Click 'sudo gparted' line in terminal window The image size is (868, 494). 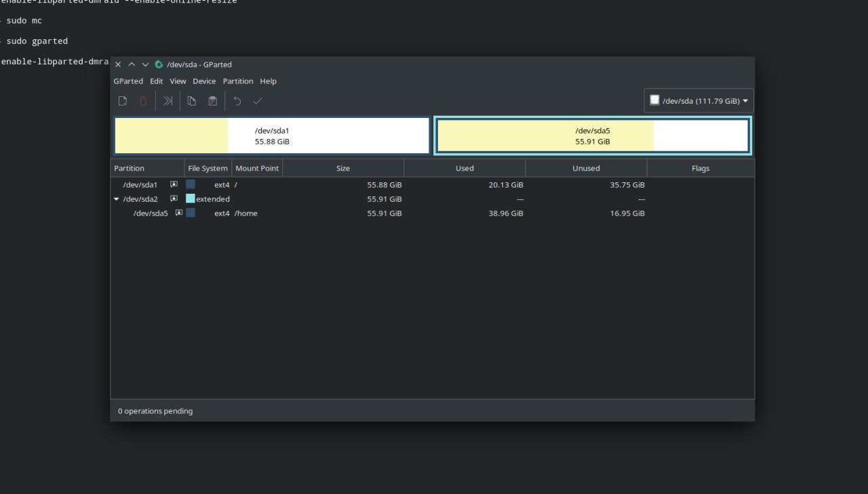tap(37, 41)
